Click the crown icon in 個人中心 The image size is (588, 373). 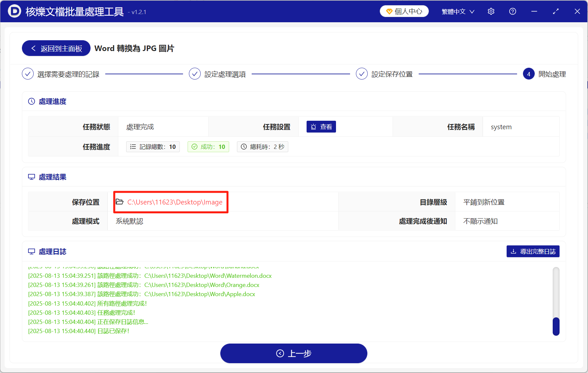click(x=389, y=11)
